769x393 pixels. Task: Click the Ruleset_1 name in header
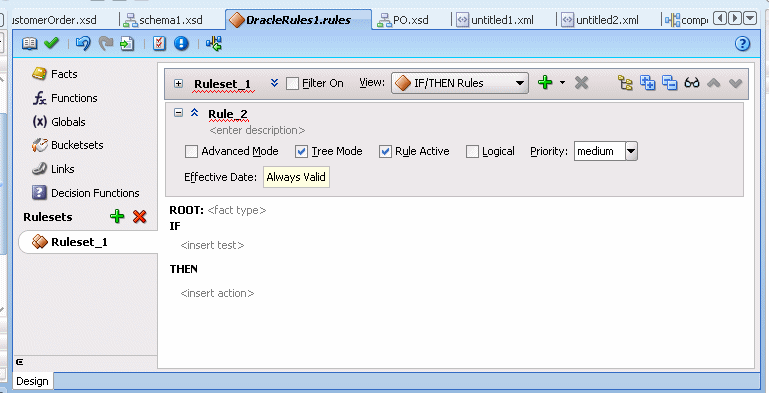coord(223,84)
